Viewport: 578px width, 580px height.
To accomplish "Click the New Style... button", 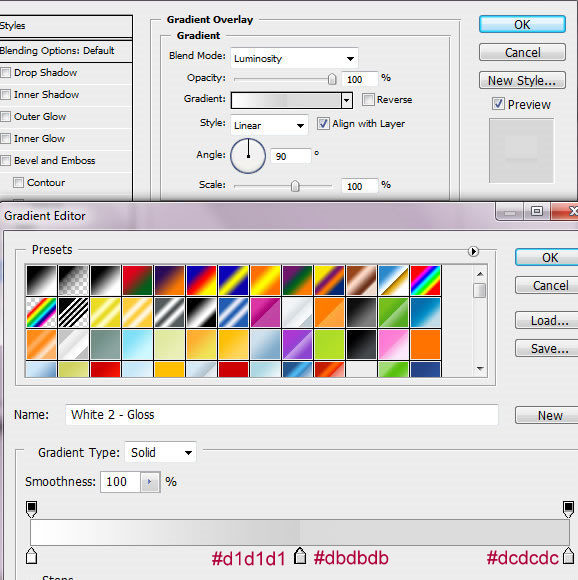I will point(522,81).
